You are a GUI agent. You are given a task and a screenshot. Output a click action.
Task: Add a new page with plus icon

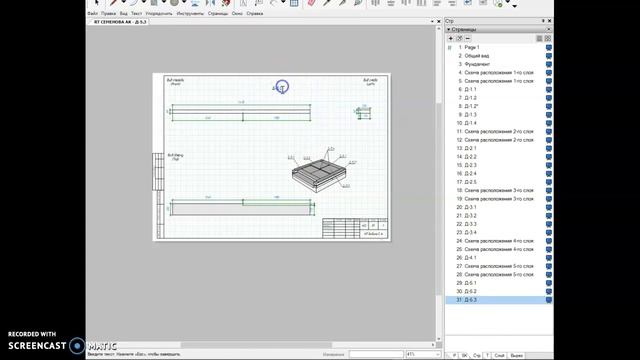(x=451, y=38)
